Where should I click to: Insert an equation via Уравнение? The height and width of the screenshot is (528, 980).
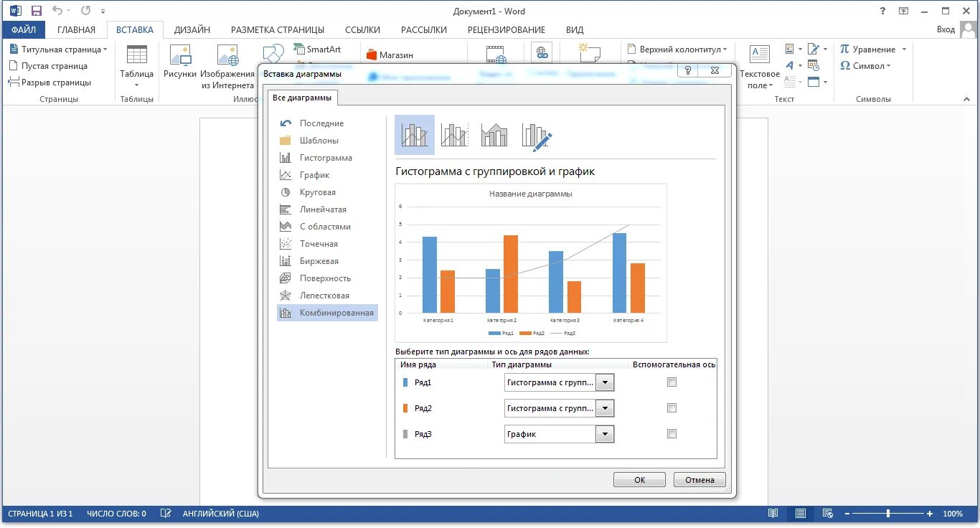[x=870, y=49]
